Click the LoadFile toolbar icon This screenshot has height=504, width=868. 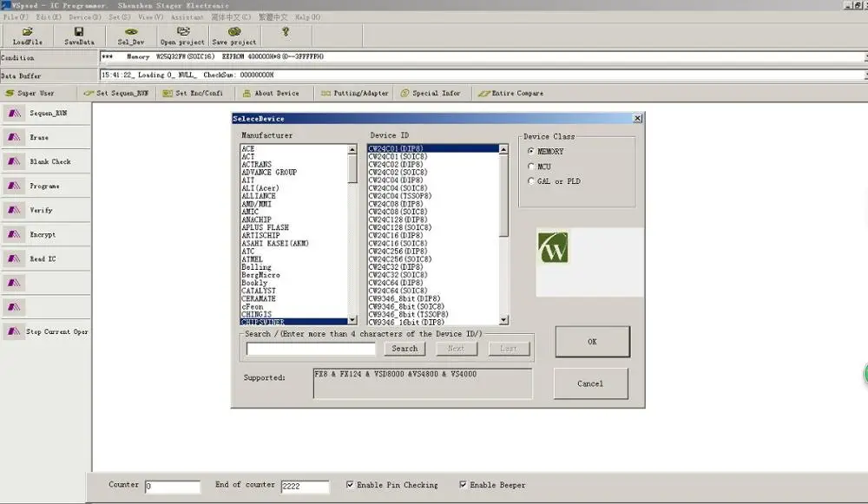(x=27, y=32)
